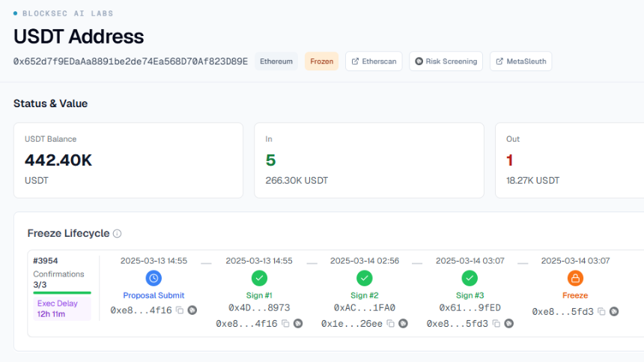Click the Freeze Lifecycle heading
The image size is (644, 362).
point(69,233)
